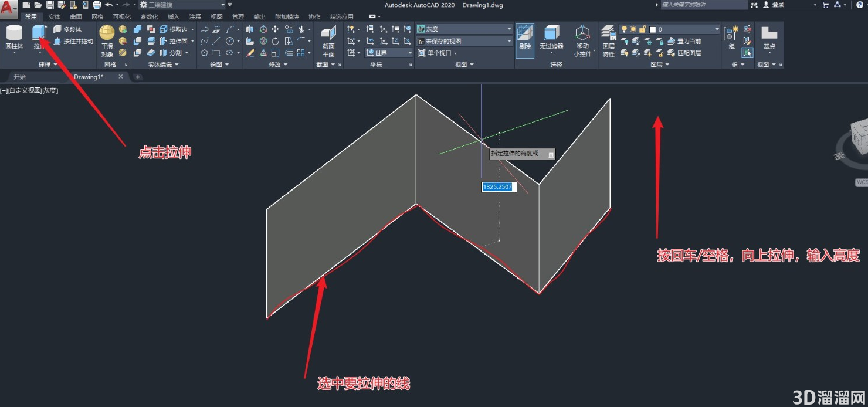Image resolution: width=868 pixels, height=407 pixels.
Task: Toggle the 剔除 culling button
Action: tap(525, 40)
